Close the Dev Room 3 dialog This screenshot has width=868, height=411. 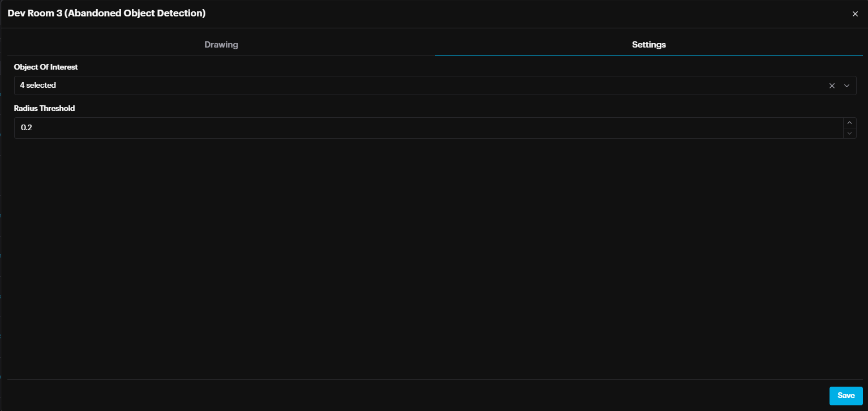[x=855, y=14]
